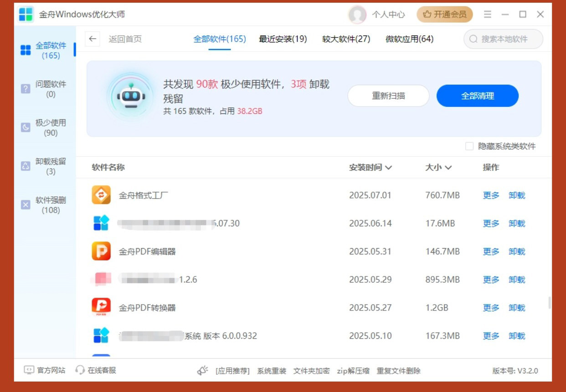566x392 pixels.
Task: Click the 极少使用 moon icon
Action: coord(26,127)
